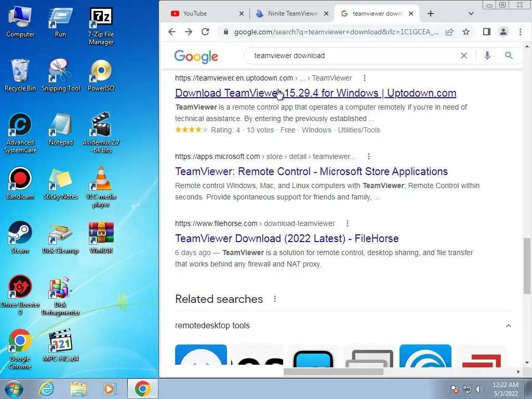The width and height of the screenshot is (532, 399).
Task: Open a new Chrome tab
Action: click(x=431, y=14)
